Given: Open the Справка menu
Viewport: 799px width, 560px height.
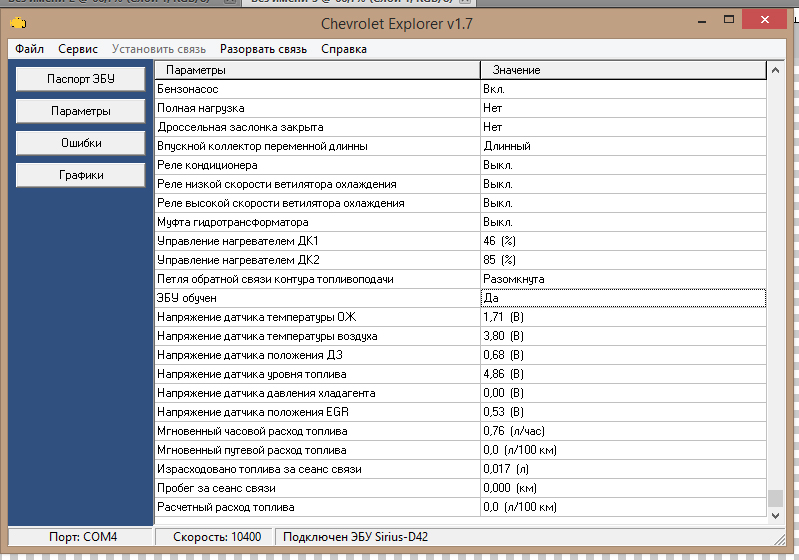Looking at the screenshot, I should tap(344, 49).
